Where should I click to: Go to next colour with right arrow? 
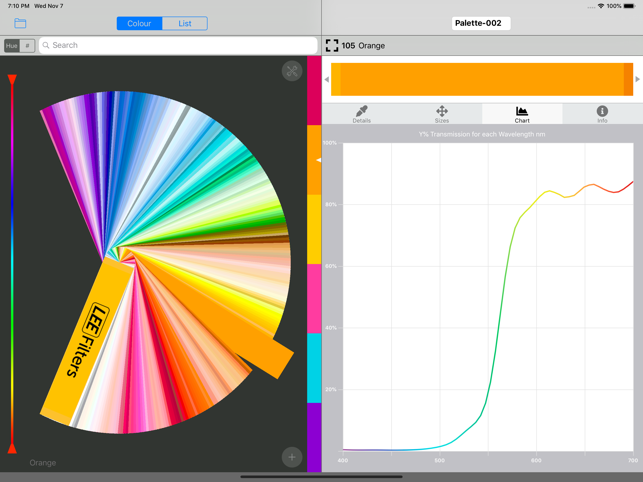pyautogui.click(x=637, y=79)
